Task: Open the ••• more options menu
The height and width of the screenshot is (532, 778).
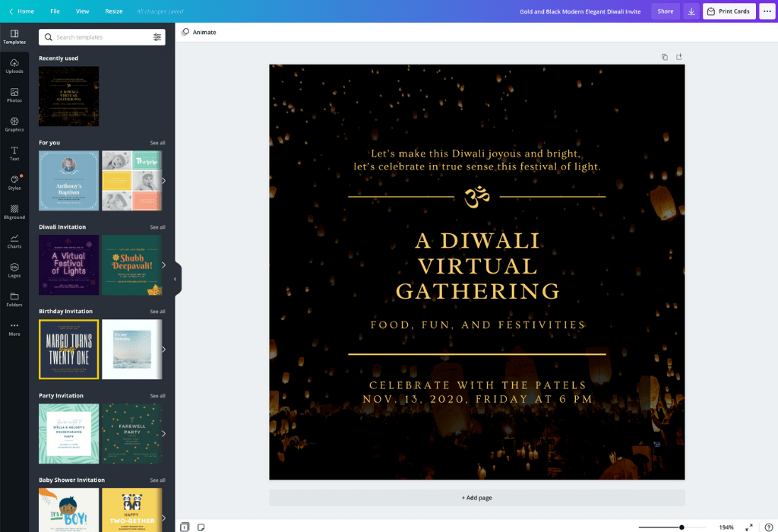Action: (x=767, y=11)
